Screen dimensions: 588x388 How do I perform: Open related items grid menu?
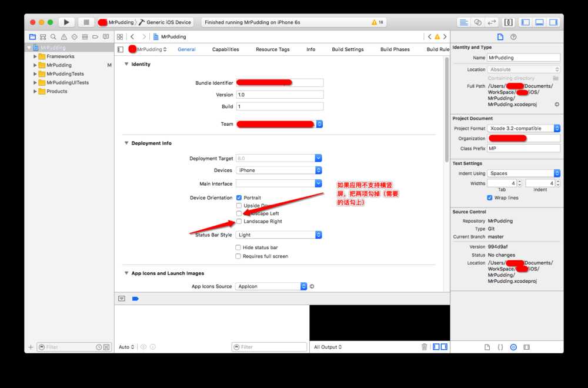click(119, 36)
